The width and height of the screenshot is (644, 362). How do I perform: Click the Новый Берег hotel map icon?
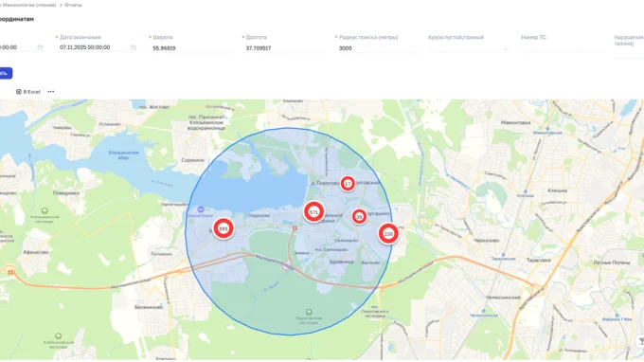click(201, 209)
